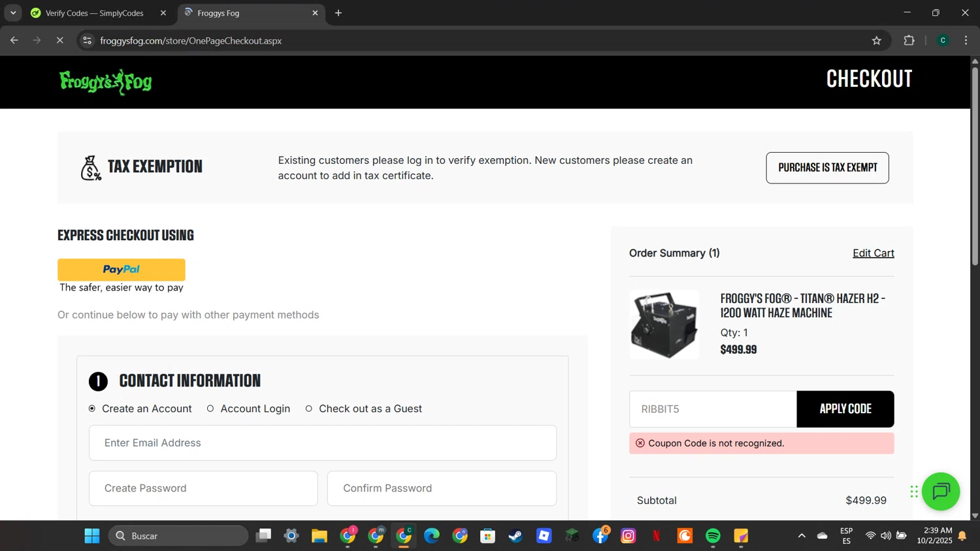The image size is (980, 551).
Task: Close the Verify Codes SimplyCodes tab
Action: 163,13
